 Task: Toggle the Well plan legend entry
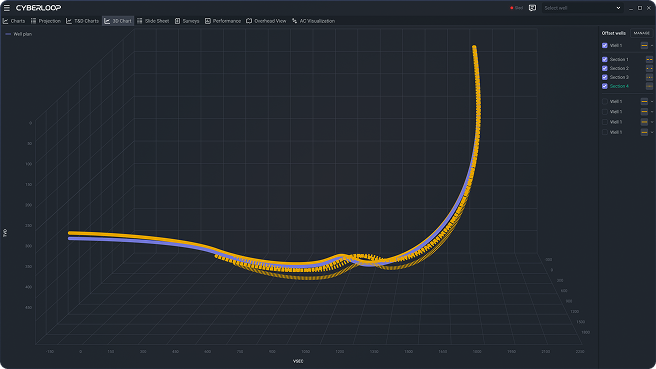pyautogui.click(x=18, y=34)
